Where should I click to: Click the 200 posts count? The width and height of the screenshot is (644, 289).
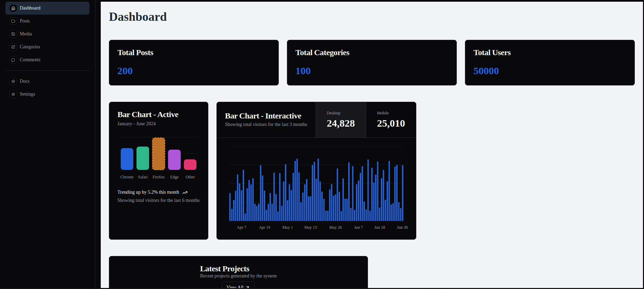click(x=125, y=71)
